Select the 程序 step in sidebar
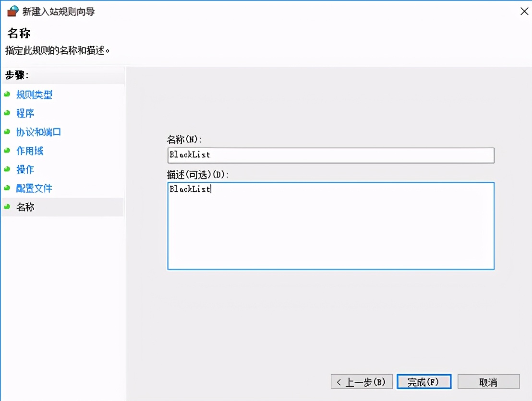The width and height of the screenshot is (532, 401). click(25, 113)
